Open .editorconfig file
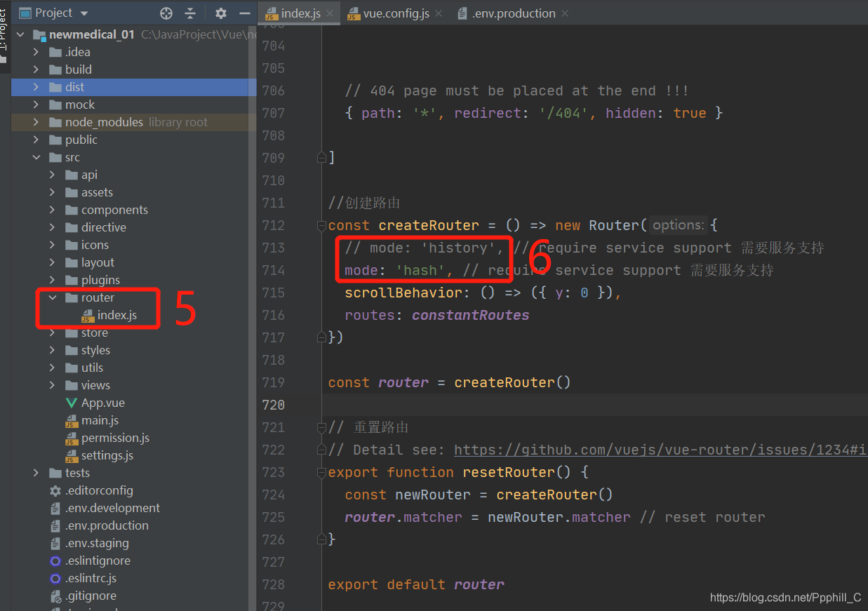Screen dimensions: 868x611 99,490
